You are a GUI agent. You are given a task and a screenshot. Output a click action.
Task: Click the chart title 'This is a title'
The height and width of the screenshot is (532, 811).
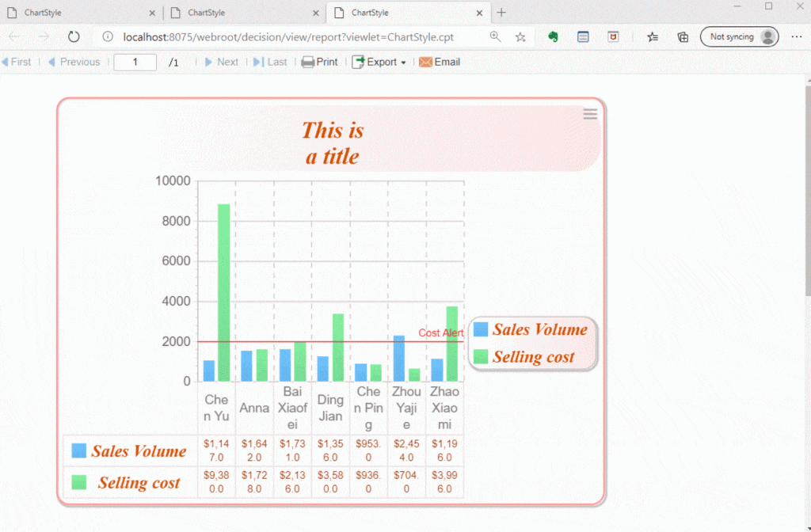[333, 143]
